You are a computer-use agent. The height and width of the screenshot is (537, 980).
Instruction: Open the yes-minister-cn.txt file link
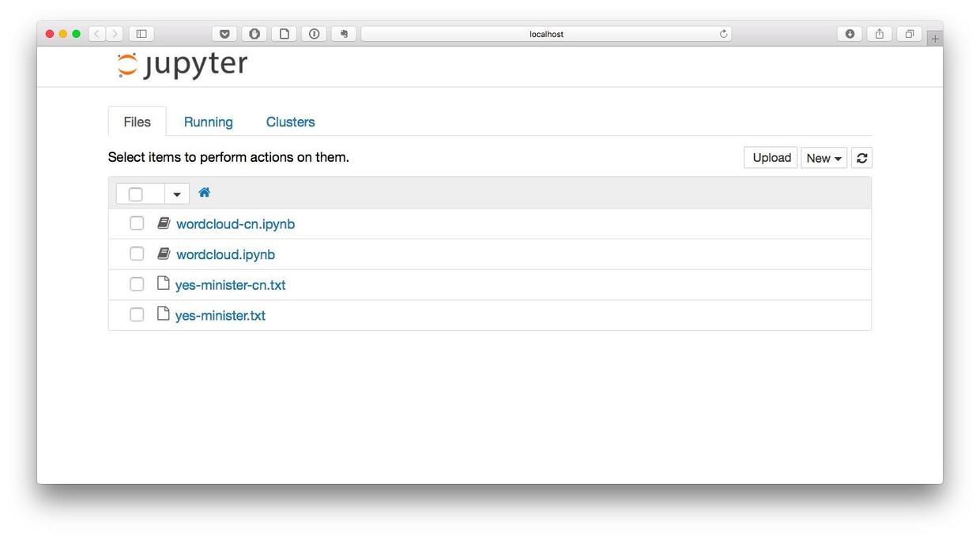coord(230,285)
